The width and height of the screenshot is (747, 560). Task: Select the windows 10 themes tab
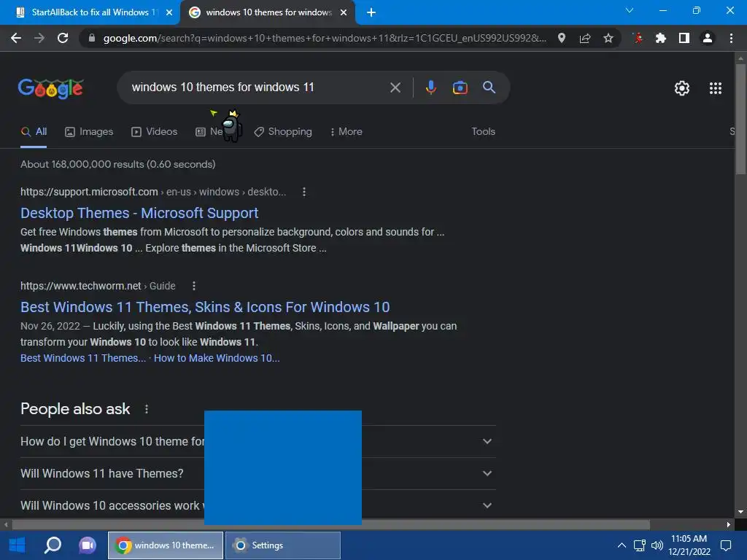[268, 12]
